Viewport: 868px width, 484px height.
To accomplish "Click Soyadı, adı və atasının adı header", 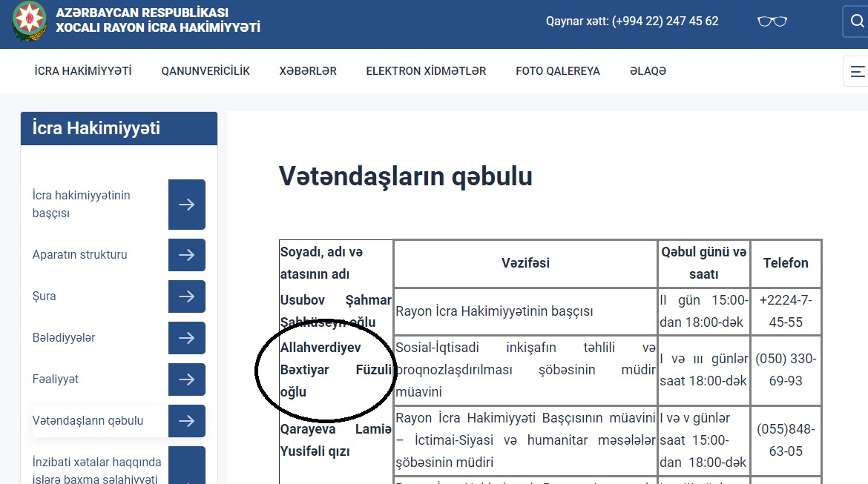I will (336, 263).
